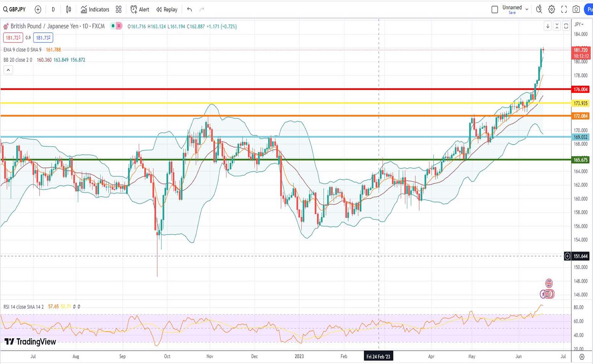Click the GBPJPY symbol search field
The height and width of the screenshot is (364, 593).
pos(15,10)
